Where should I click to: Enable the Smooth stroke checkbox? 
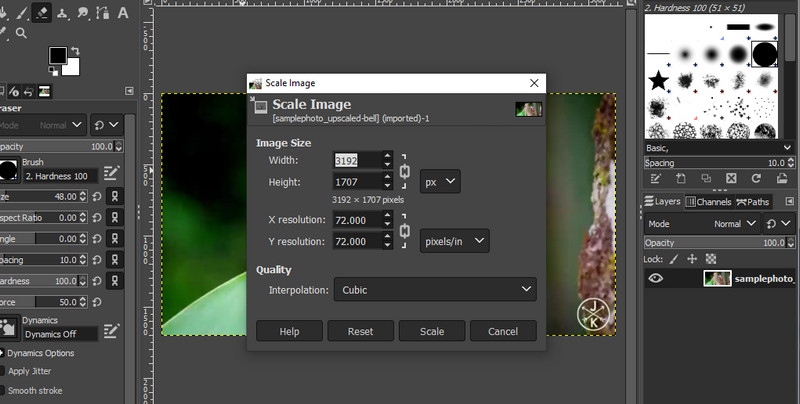1,390
